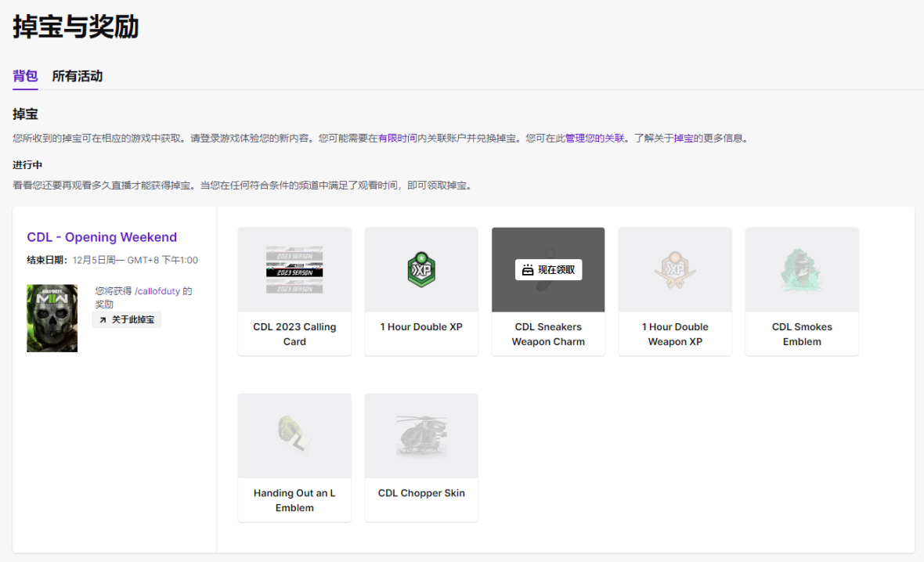Click the 有限时间 link in description

[397, 139]
